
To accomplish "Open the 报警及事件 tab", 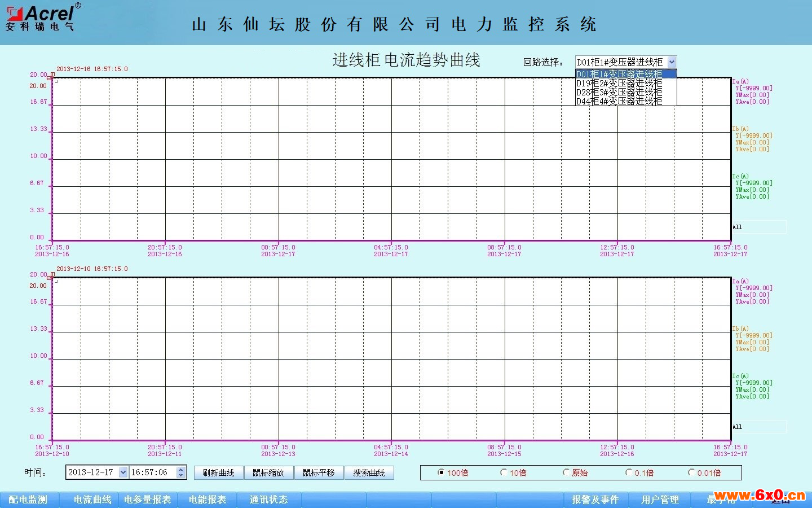I will [595, 500].
